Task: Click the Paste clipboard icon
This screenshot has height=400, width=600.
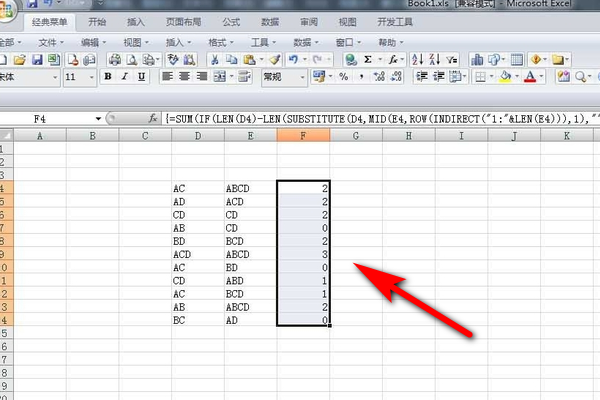Action: pos(249,60)
